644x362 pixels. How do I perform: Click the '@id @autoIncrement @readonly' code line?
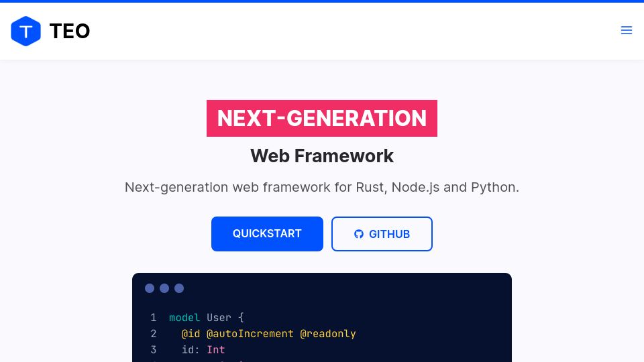click(x=268, y=334)
